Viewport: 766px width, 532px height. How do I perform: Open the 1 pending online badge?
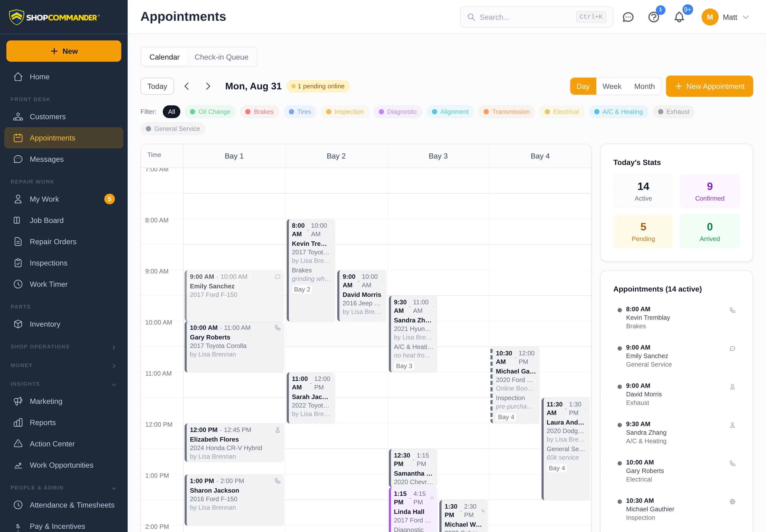click(318, 86)
